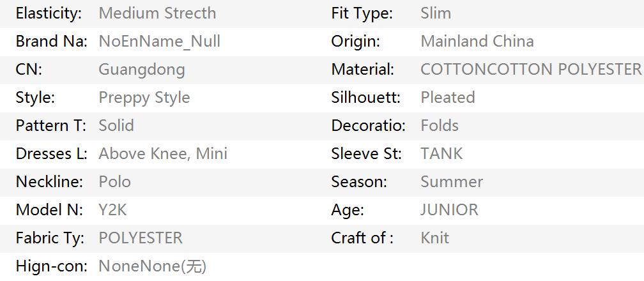
Task: Select the Slim fit type value
Action: 436,13
